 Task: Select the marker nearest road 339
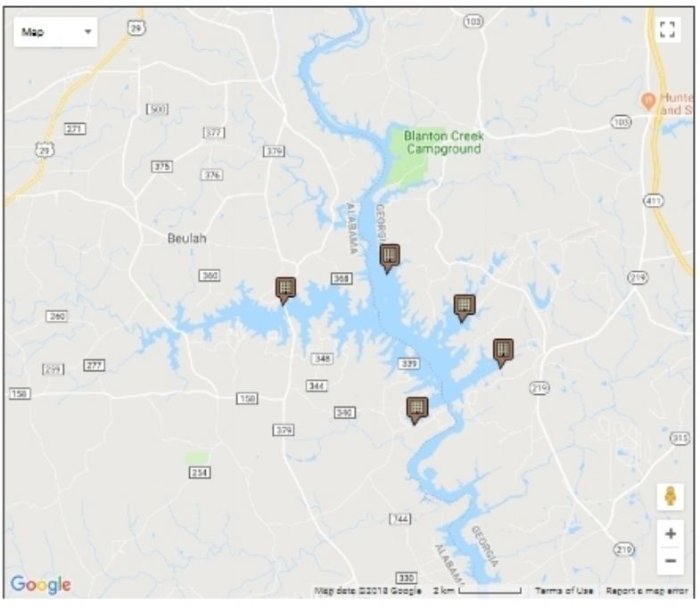pyautogui.click(x=416, y=410)
